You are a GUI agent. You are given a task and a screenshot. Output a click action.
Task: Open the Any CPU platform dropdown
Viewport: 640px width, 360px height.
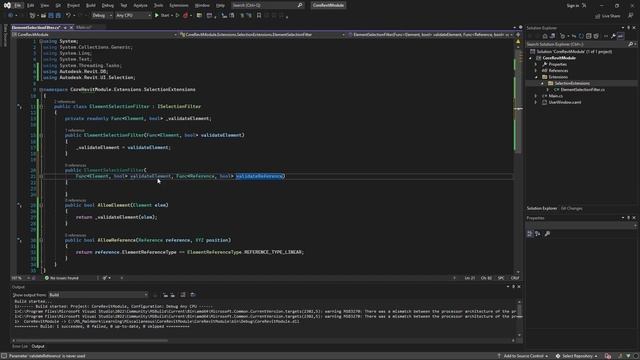click(133, 16)
